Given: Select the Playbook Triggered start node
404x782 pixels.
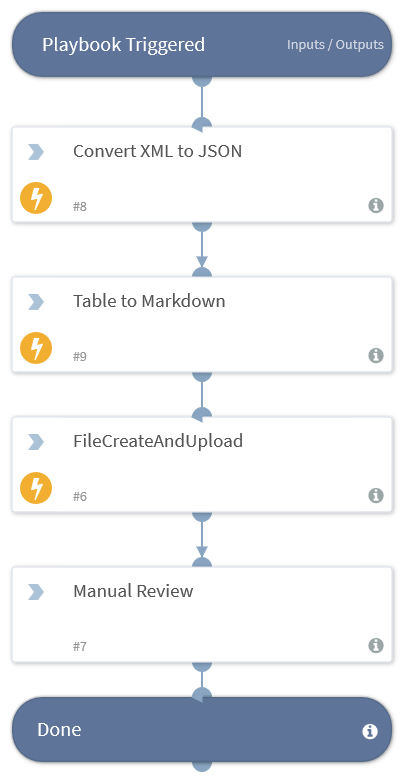Looking at the screenshot, I should pyautogui.click(x=202, y=44).
